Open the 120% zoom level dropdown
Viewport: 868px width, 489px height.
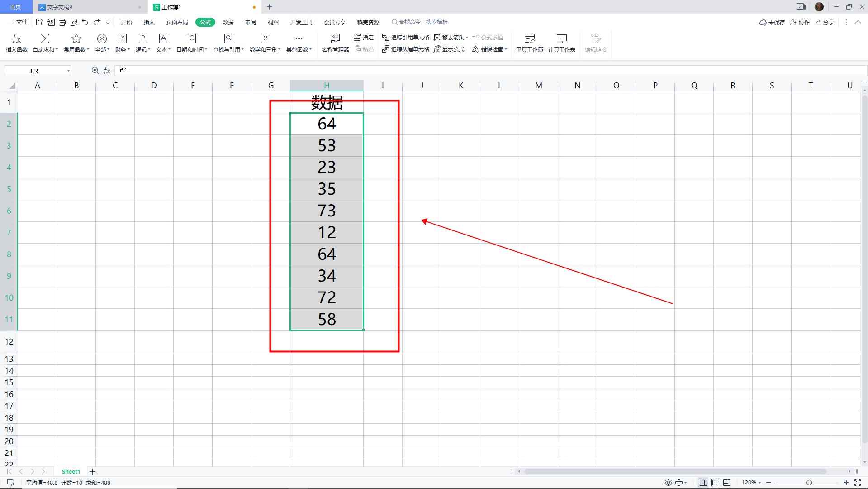[x=751, y=483]
